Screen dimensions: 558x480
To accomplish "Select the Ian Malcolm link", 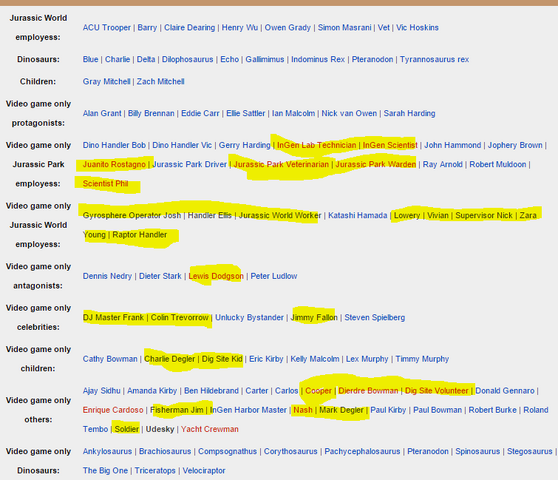I will (x=293, y=114).
